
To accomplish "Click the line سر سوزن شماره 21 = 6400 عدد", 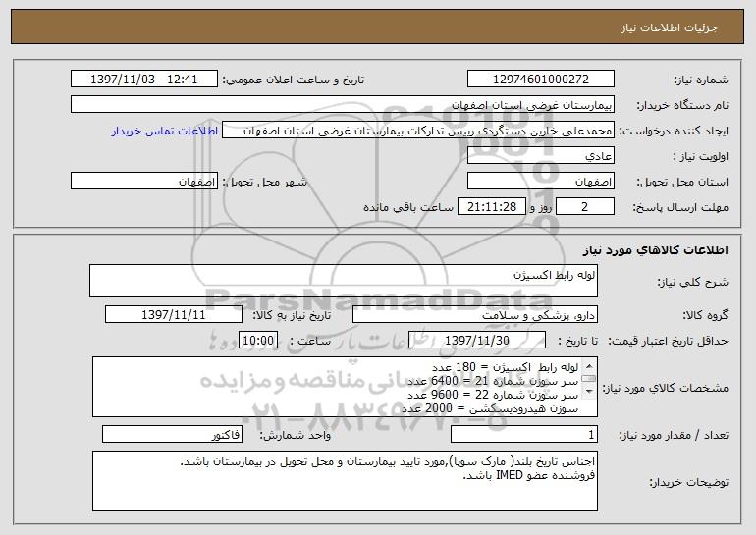I will (493, 381).
